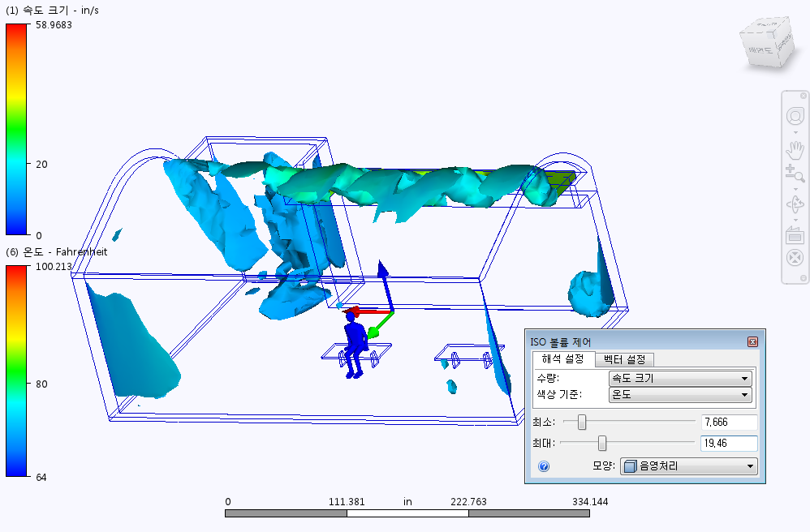Viewport: 810px width, 532px height.
Task: Click the green axis arrow of triad
Action: pyautogui.click(x=380, y=325)
